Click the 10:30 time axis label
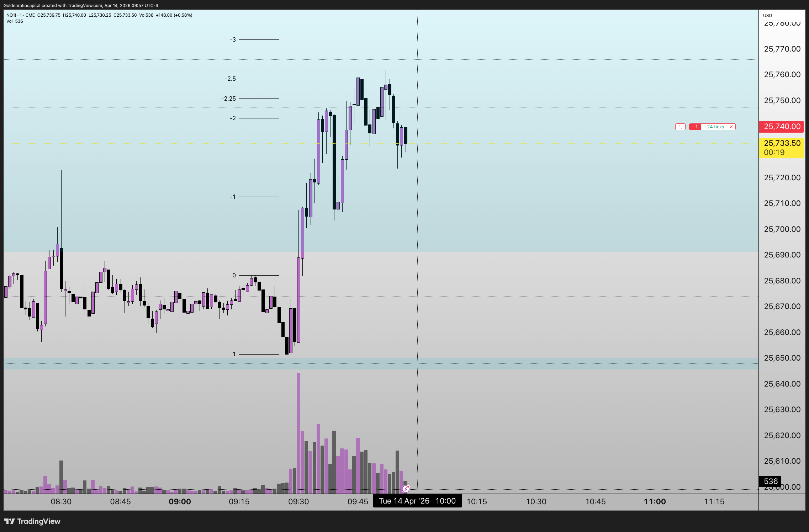Screen dimensions: 809x532 coord(536,501)
